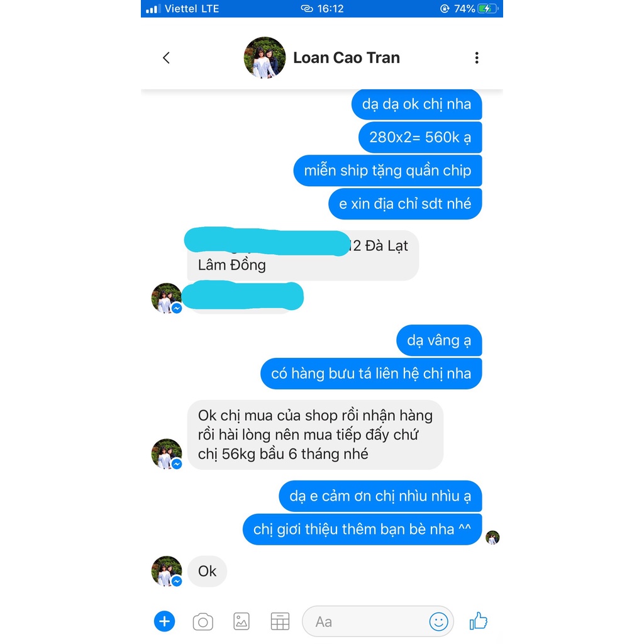644x644 pixels.
Task: Open the three-dot options menu
Action: coord(477,58)
